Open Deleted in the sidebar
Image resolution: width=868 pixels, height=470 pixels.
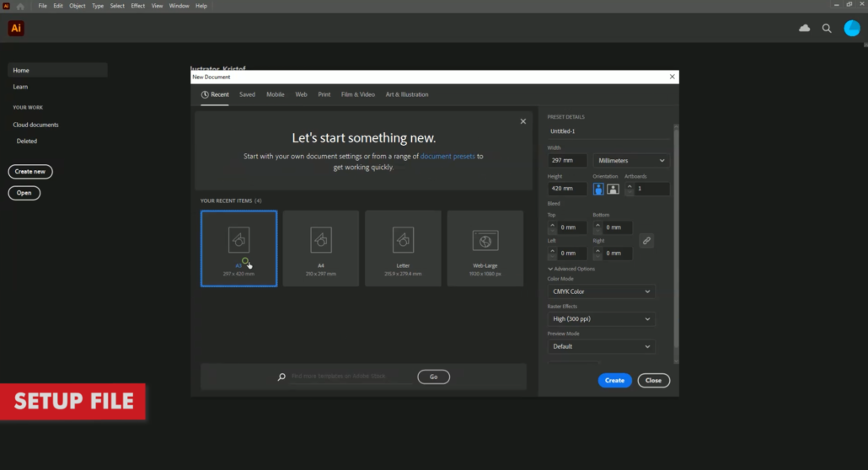27,142
